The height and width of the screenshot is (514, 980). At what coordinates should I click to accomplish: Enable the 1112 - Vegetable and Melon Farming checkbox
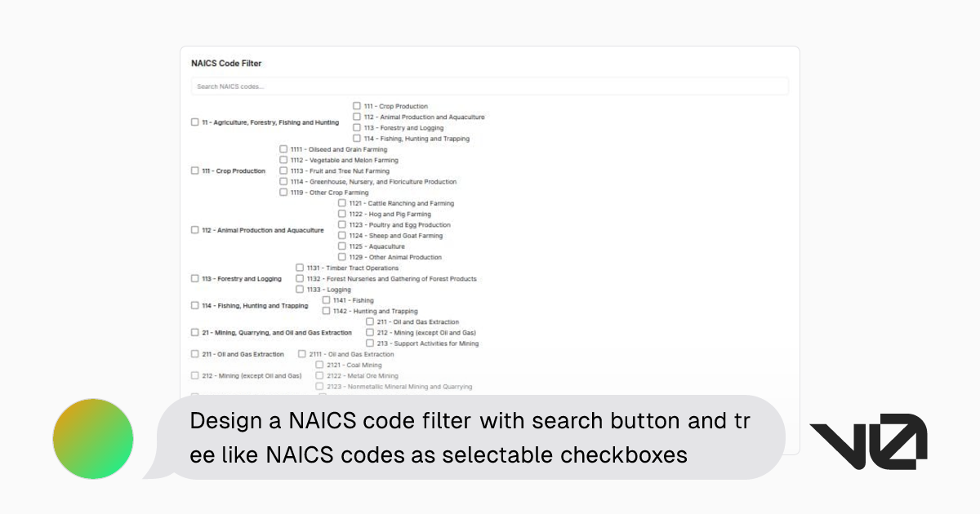pos(283,160)
